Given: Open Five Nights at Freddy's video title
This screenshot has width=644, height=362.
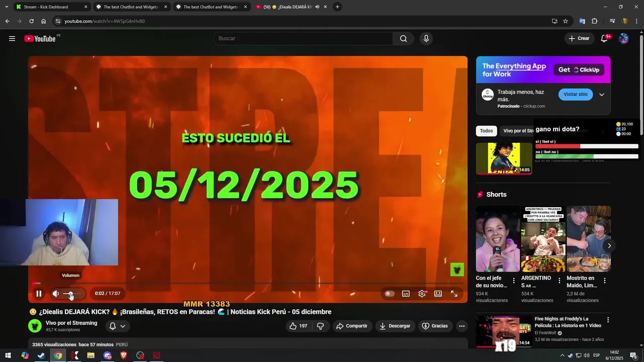Looking at the screenshot, I should tap(568, 322).
